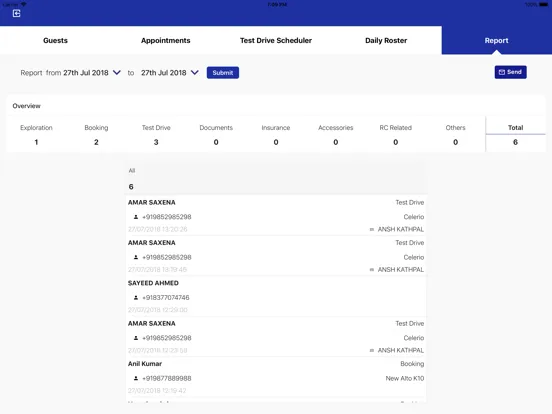Select the Booking overview category
The width and height of the screenshot is (552, 414).
click(96, 135)
